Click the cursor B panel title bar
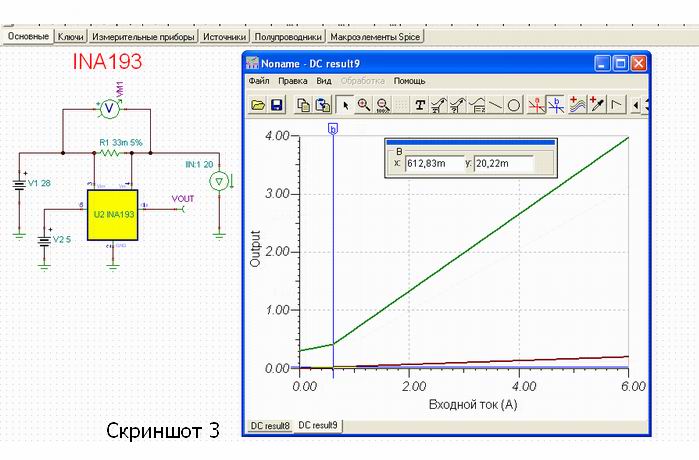The width and height of the screenshot is (699, 460). 471,142
